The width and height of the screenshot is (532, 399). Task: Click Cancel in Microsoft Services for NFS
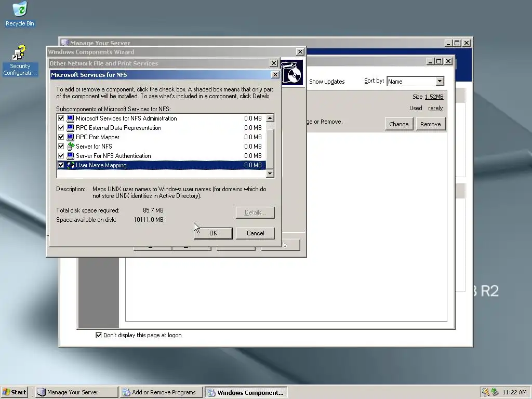click(255, 233)
